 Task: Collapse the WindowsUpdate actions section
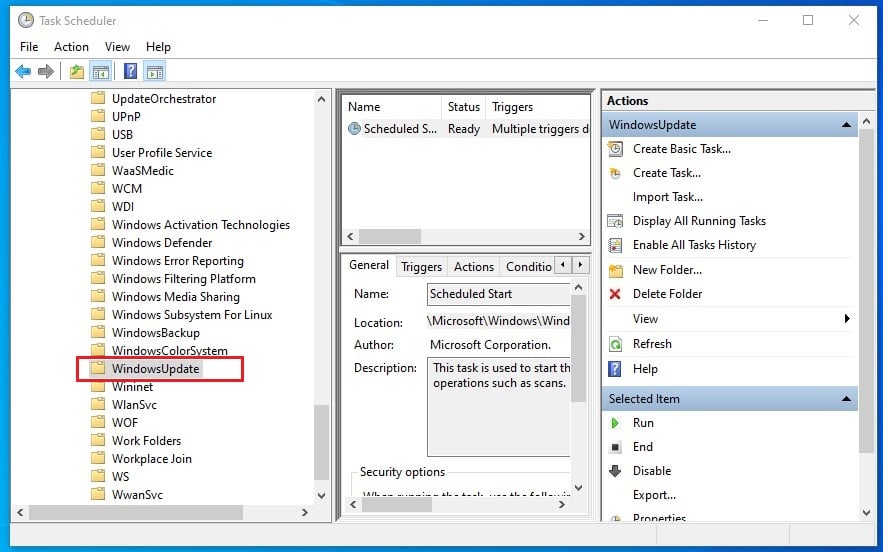pyautogui.click(x=846, y=124)
